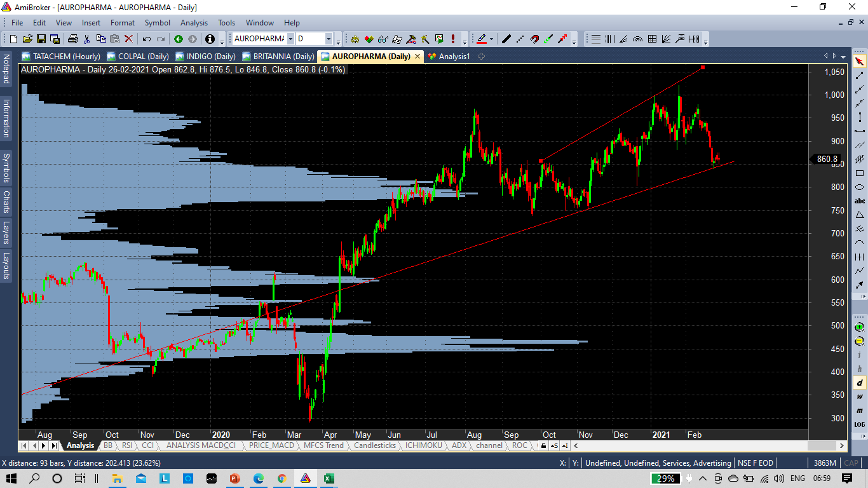Click the green Back navigation arrow
The height and width of the screenshot is (488, 868).
pyautogui.click(x=179, y=39)
